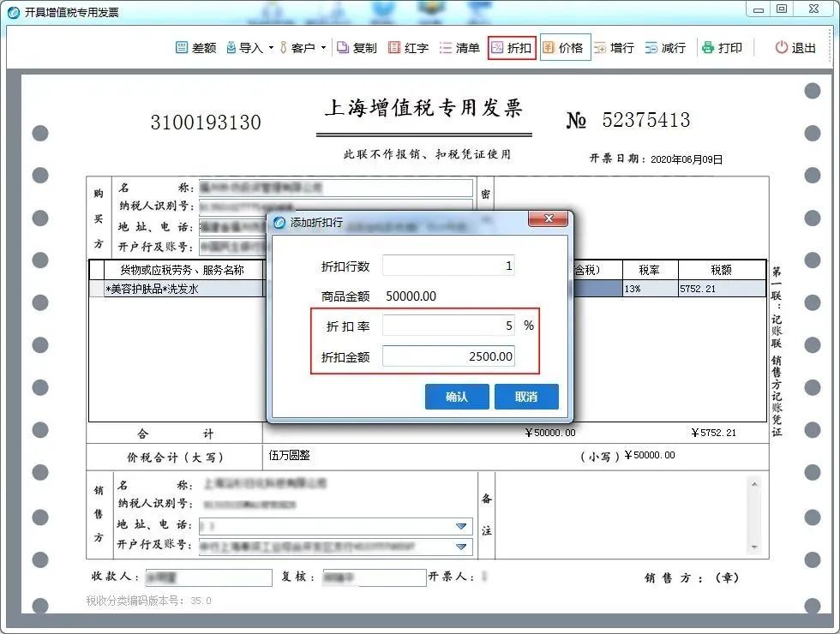Open the seller 开户行及账号 dropdown
840x634 pixels.
[x=461, y=547]
